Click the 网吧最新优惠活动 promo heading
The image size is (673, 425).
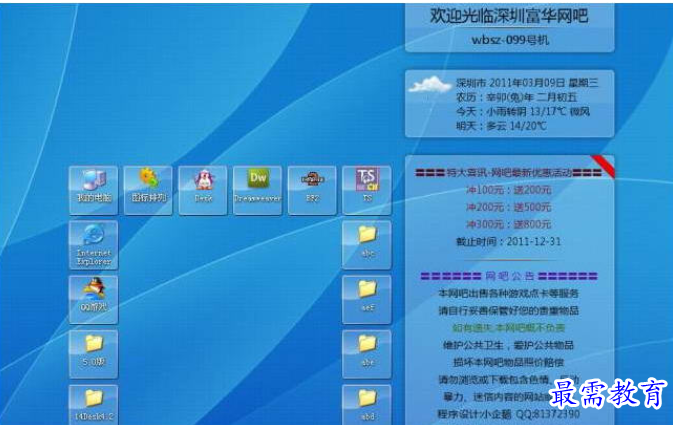509,173
